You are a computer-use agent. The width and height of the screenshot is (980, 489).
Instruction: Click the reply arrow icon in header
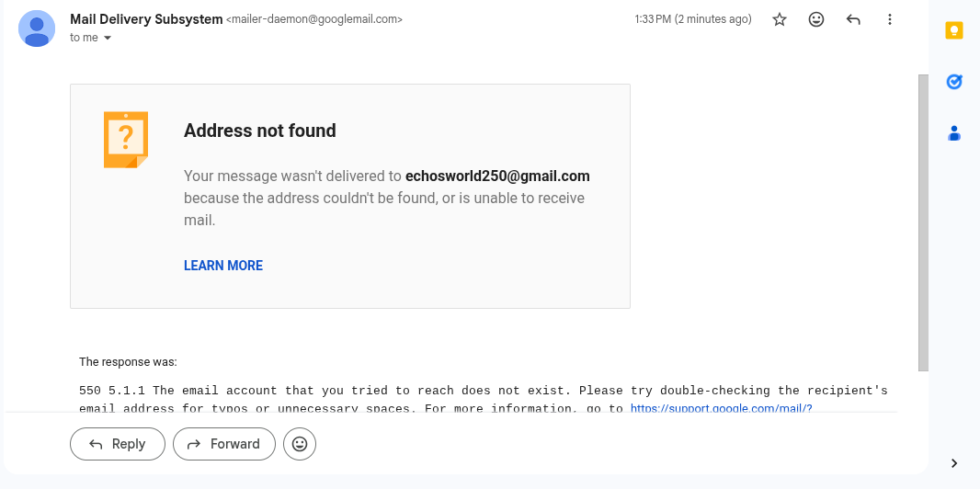click(x=853, y=19)
